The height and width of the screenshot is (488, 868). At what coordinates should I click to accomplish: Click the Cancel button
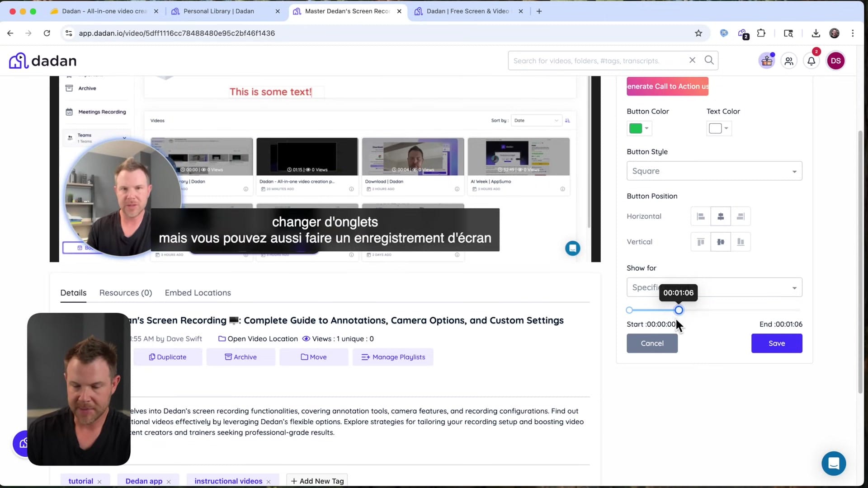coord(652,343)
